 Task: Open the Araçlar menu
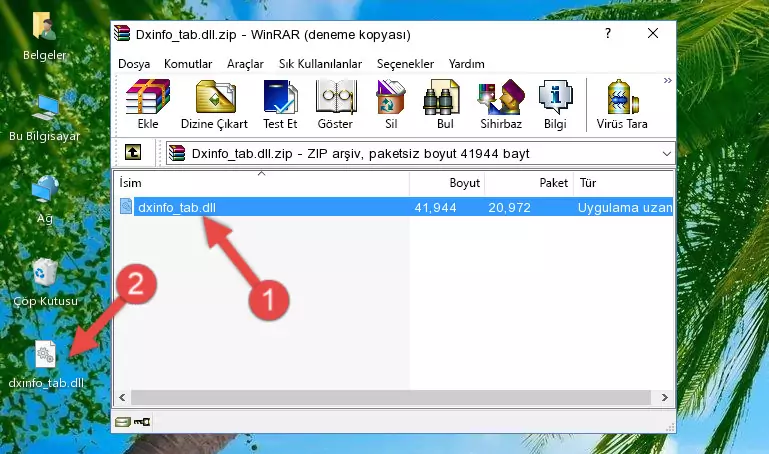click(245, 64)
